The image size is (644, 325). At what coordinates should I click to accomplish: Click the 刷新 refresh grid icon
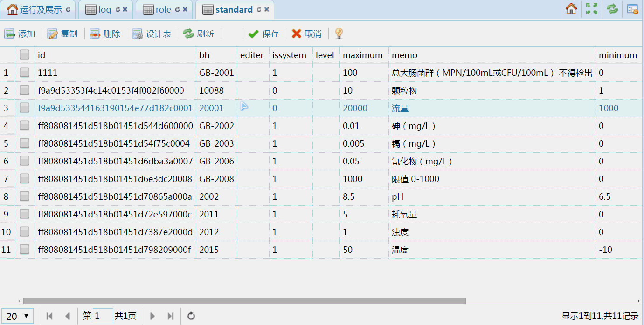199,34
